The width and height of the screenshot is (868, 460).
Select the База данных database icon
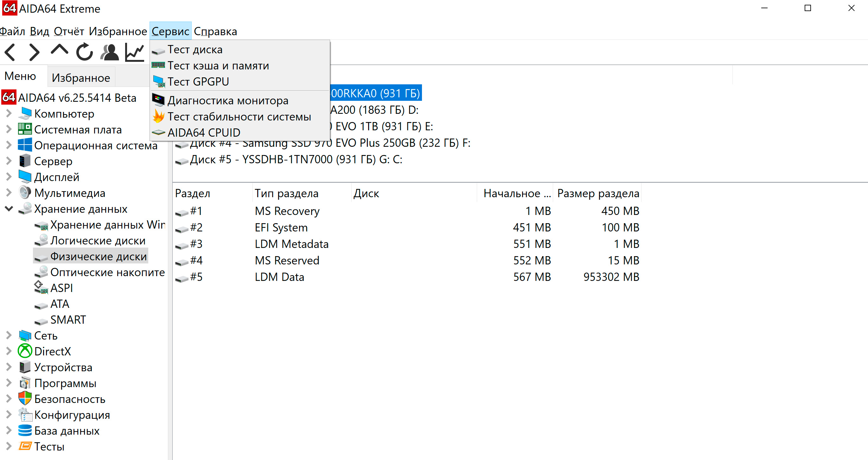point(25,430)
